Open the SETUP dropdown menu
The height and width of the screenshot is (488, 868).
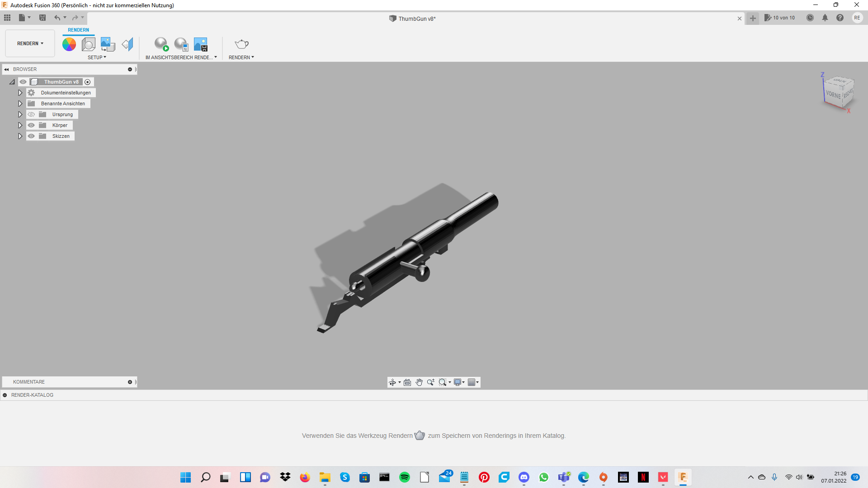coord(97,57)
